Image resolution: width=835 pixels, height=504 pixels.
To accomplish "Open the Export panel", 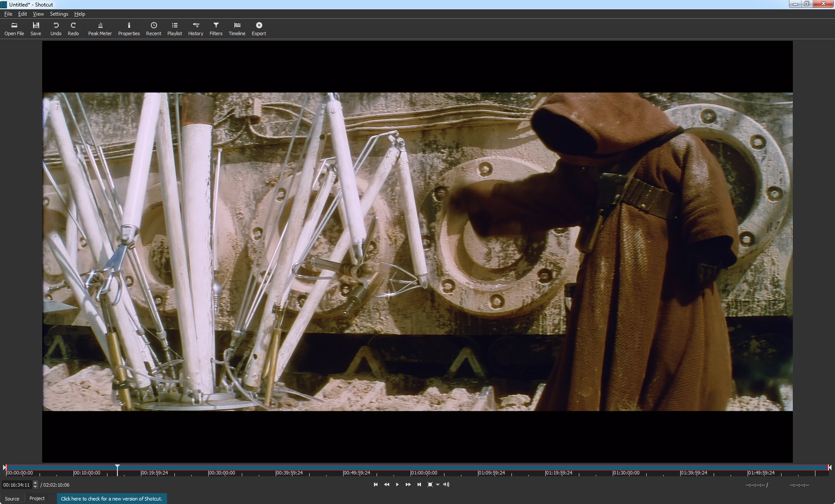I will (259, 29).
